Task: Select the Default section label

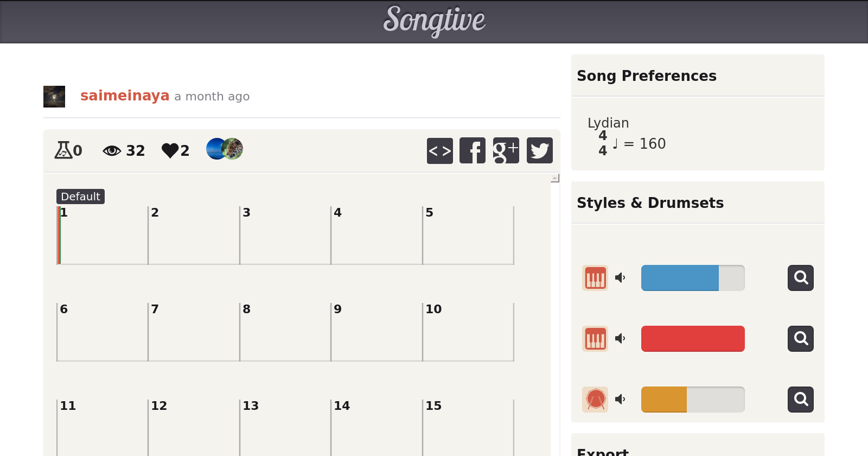Action: click(80, 197)
